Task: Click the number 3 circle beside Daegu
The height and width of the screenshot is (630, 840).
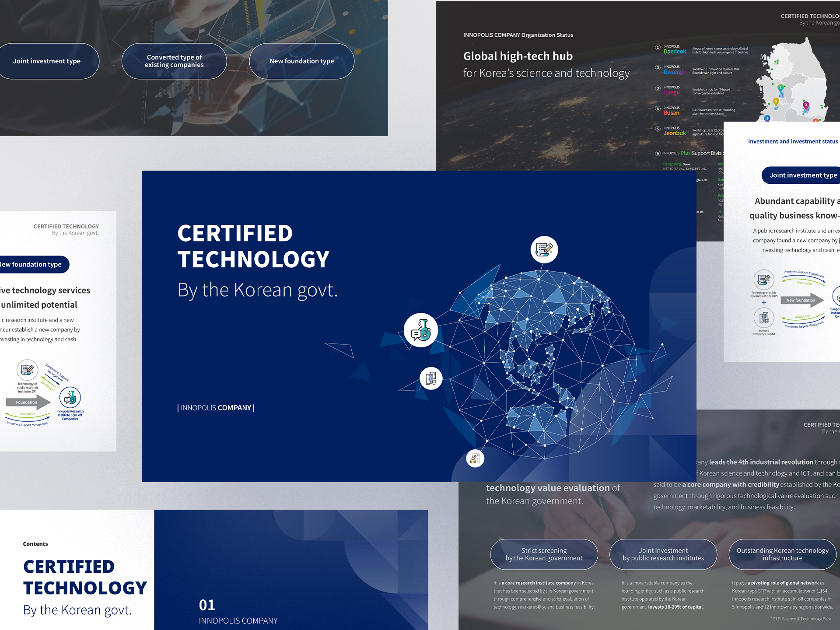Action: coord(658,88)
